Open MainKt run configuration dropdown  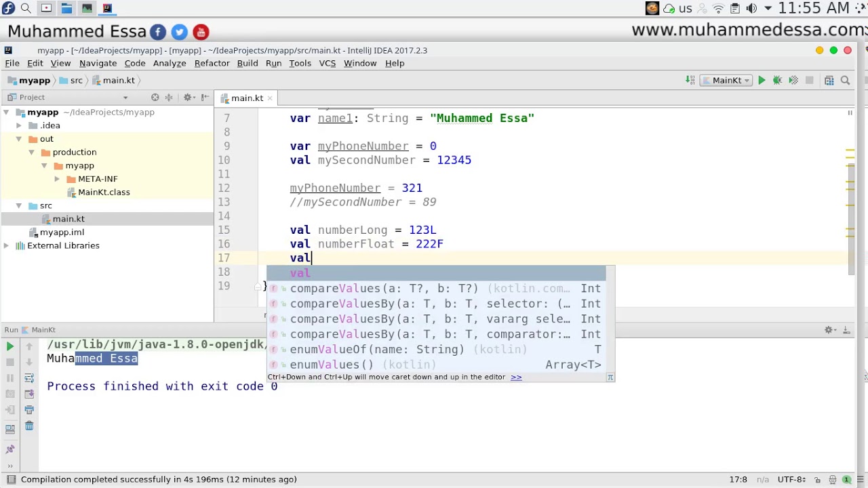tap(726, 81)
